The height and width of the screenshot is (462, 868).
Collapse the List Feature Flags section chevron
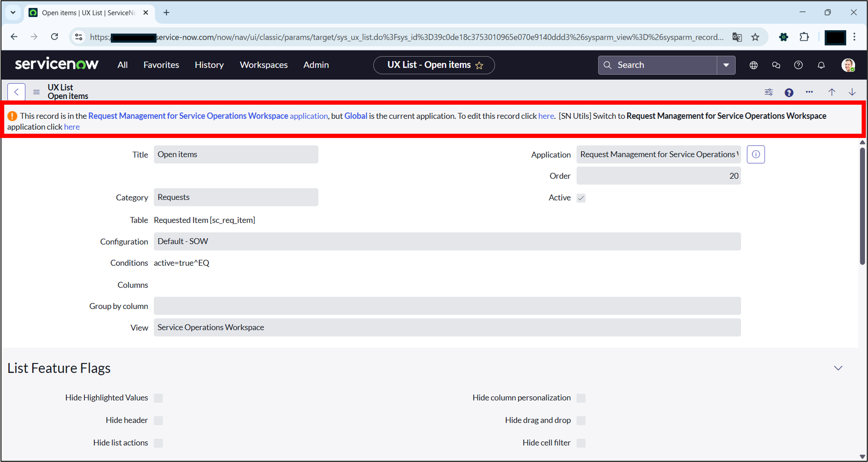(838, 368)
